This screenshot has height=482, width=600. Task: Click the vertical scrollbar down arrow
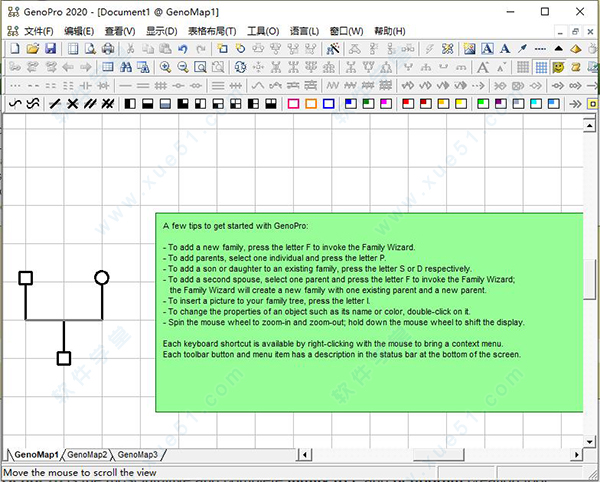(x=589, y=442)
